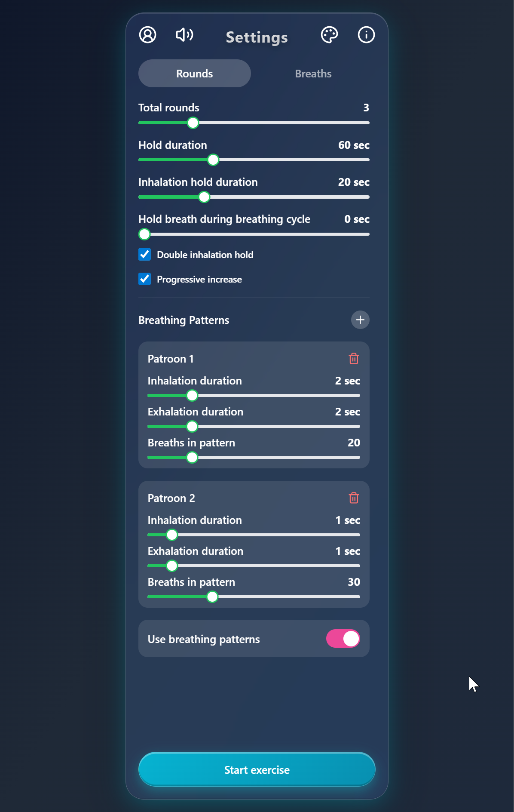
Task: Delete the Patroon 1 pattern
Action: point(354,358)
